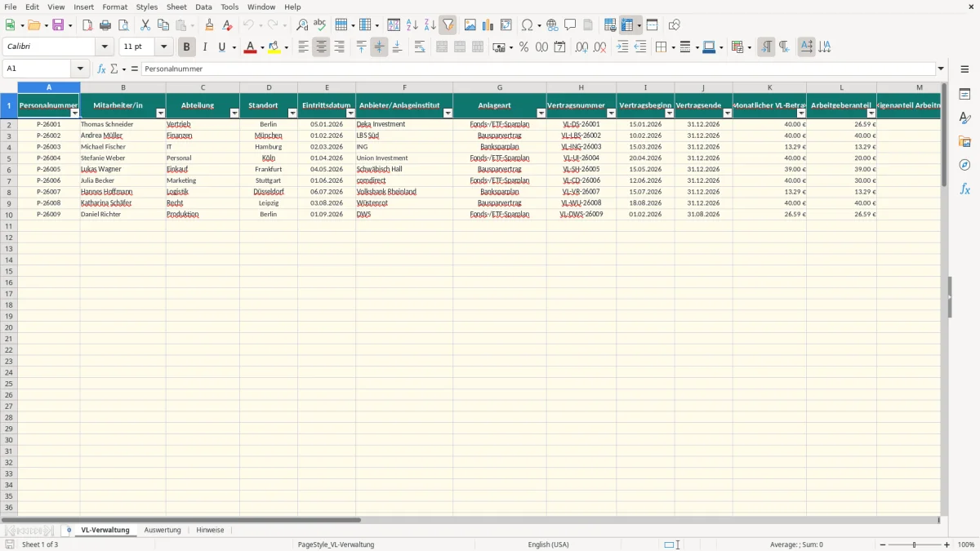Switch to the Hinweise sheet tab
980x551 pixels.
[210, 530]
